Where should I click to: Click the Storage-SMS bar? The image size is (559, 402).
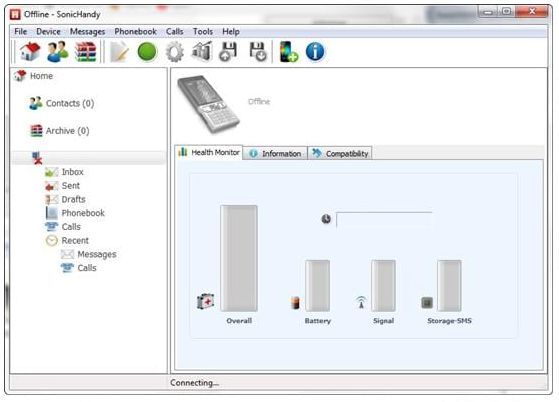[x=449, y=286]
